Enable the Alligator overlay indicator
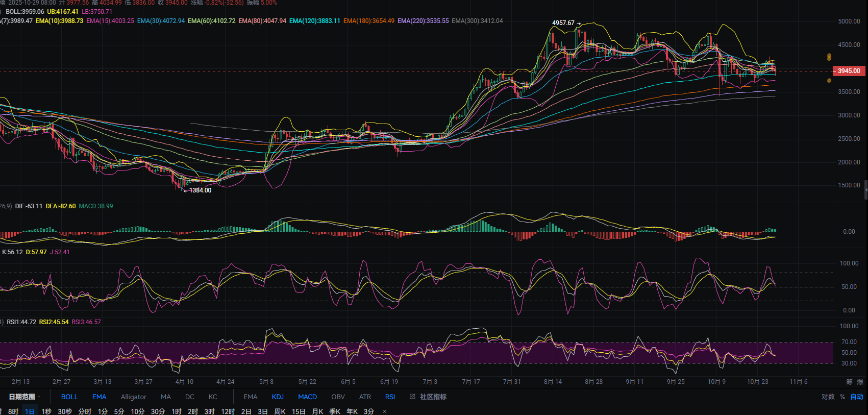 coord(133,397)
